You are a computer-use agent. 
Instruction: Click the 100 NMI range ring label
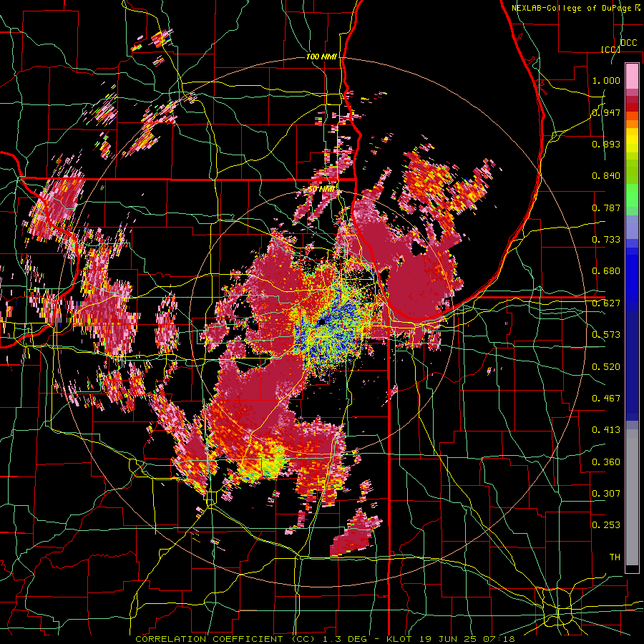tap(321, 57)
